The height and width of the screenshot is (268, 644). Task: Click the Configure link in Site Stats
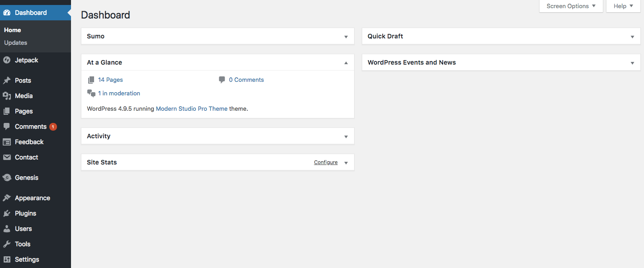click(326, 163)
